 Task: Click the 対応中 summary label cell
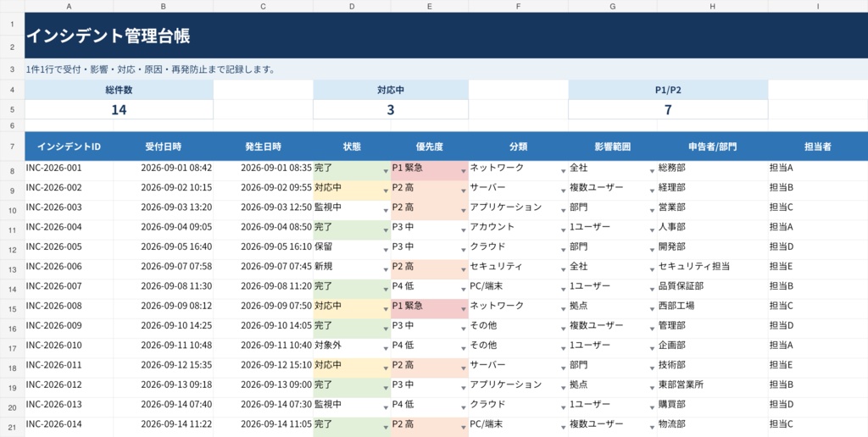(391, 90)
